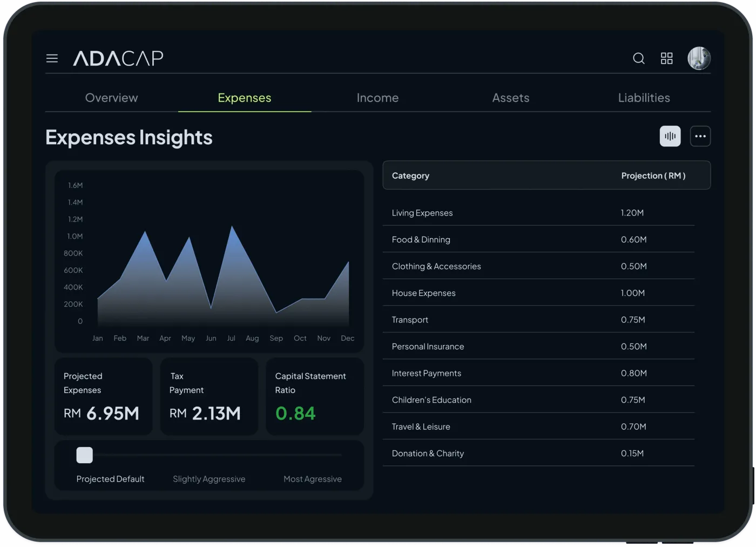Select the Transport row
The image size is (756, 547).
click(x=539, y=320)
